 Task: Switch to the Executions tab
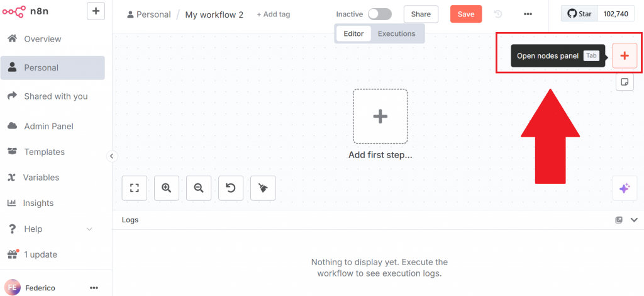pos(396,33)
